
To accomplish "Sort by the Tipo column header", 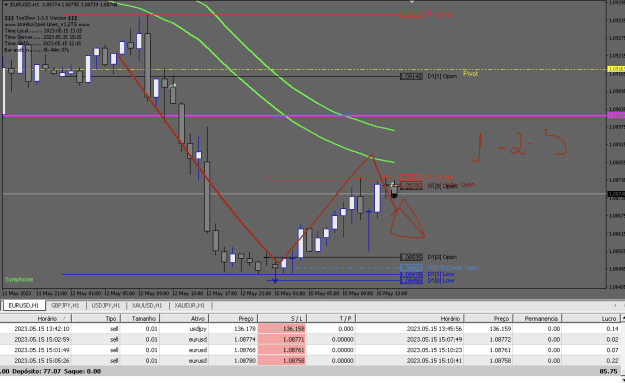I will pyautogui.click(x=96, y=318).
